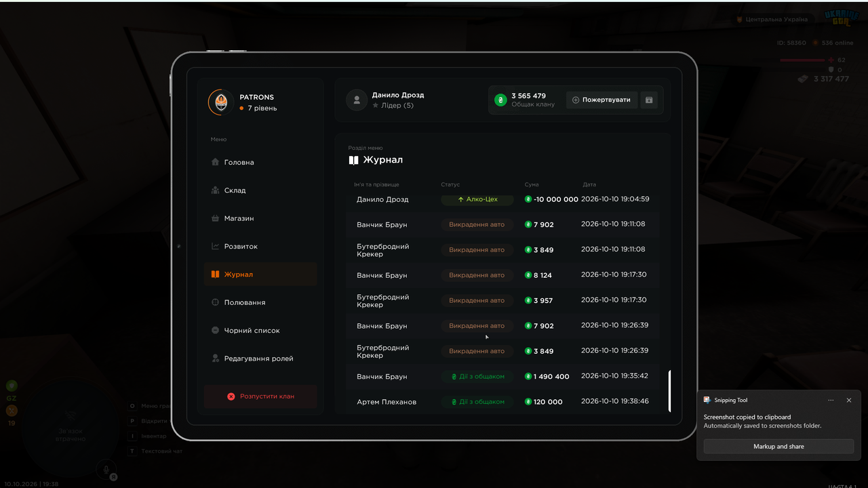
Task: Click the clan fund amount 3 565 479
Action: click(x=528, y=96)
